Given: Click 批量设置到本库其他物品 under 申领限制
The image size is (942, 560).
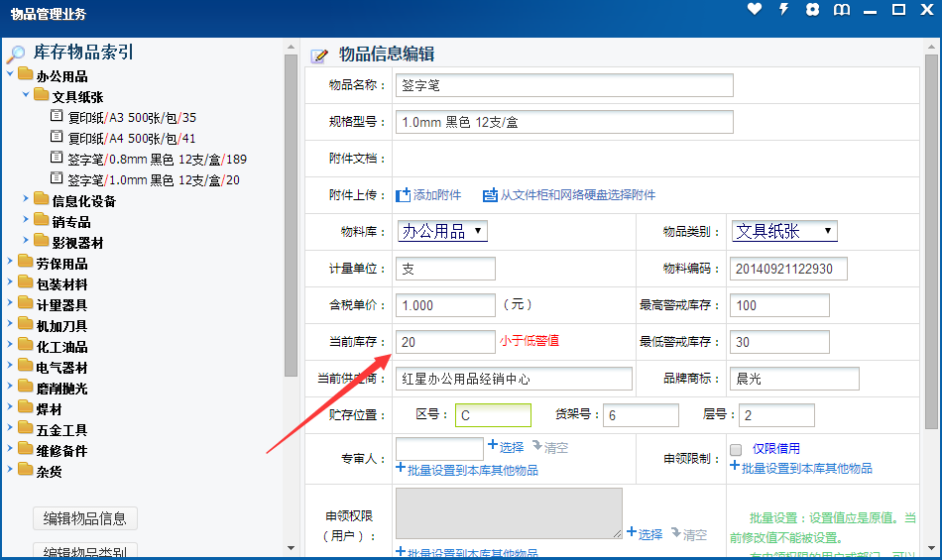Looking at the screenshot, I should (x=806, y=469).
